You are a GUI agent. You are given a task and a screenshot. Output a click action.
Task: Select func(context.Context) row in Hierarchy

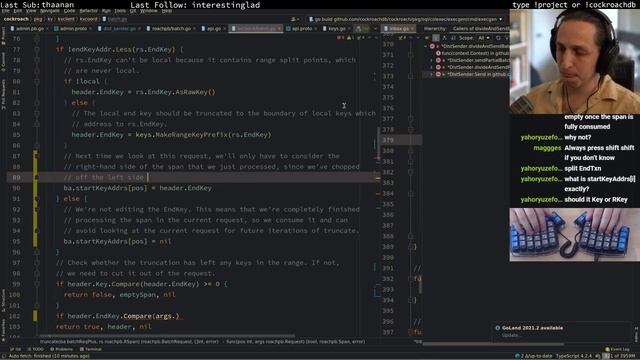(x=472, y=53)
